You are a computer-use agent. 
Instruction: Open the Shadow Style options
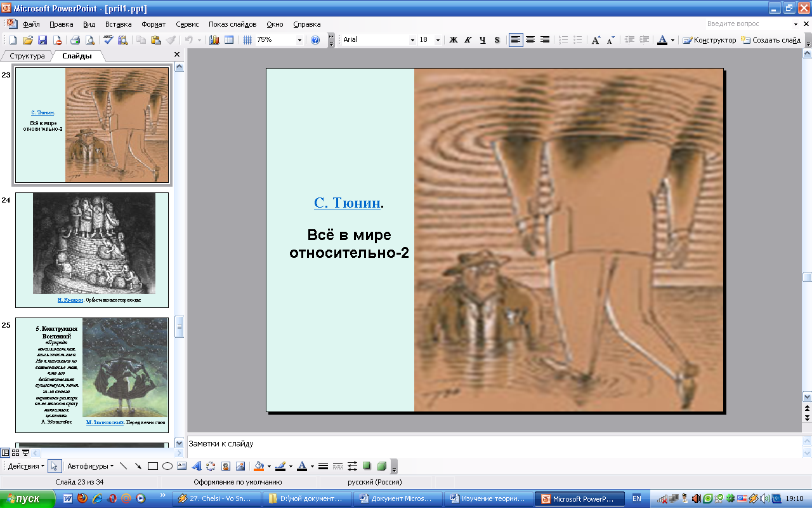pos(367,466)
